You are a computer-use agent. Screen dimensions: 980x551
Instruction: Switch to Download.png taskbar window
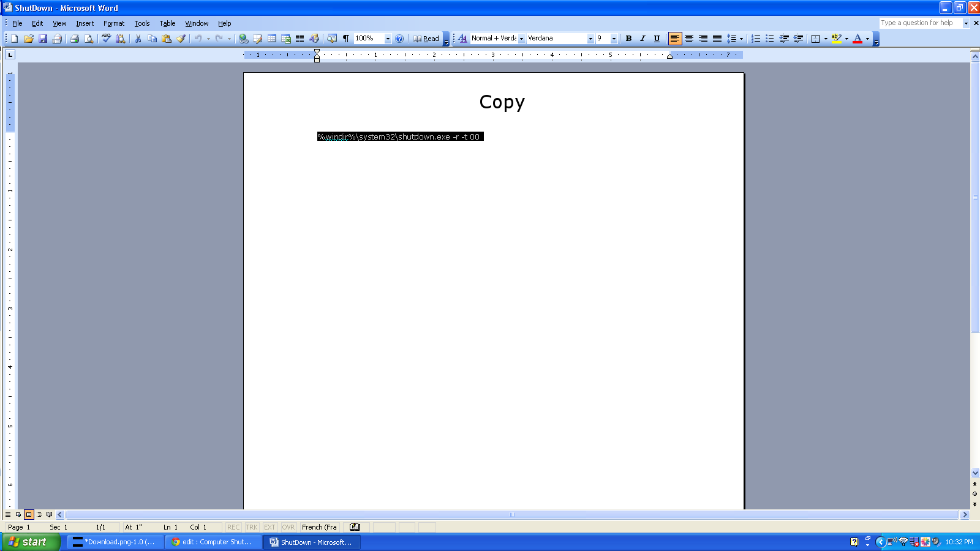(x=116, y=542)
